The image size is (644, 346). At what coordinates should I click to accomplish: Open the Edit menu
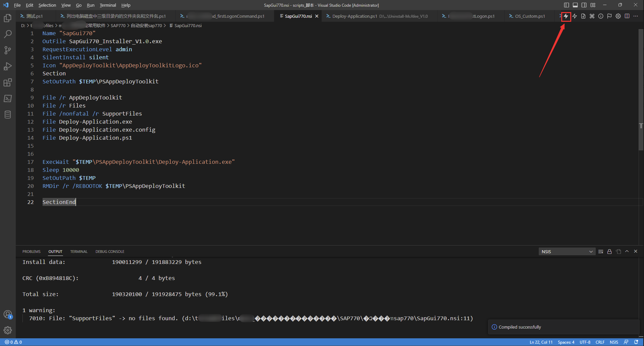(30, 5)
